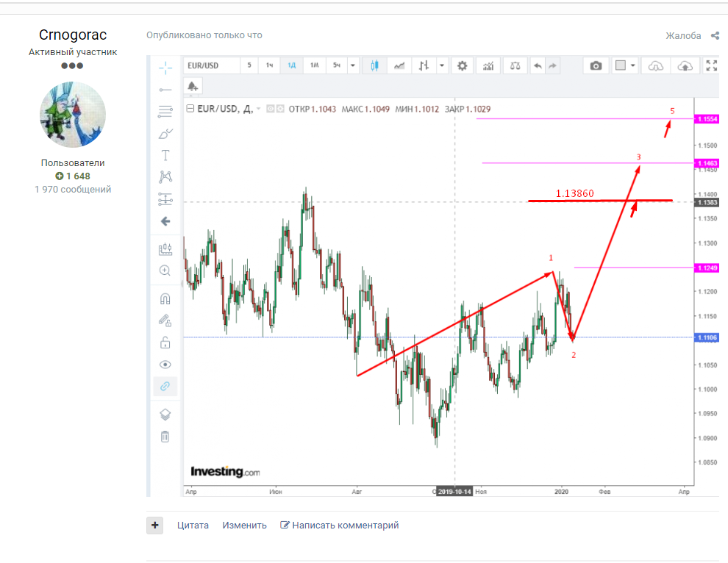The width and height of the screenshot is (728, 563).
Task: Click the Жалоба report link
Action: click(x=683, y=36)
